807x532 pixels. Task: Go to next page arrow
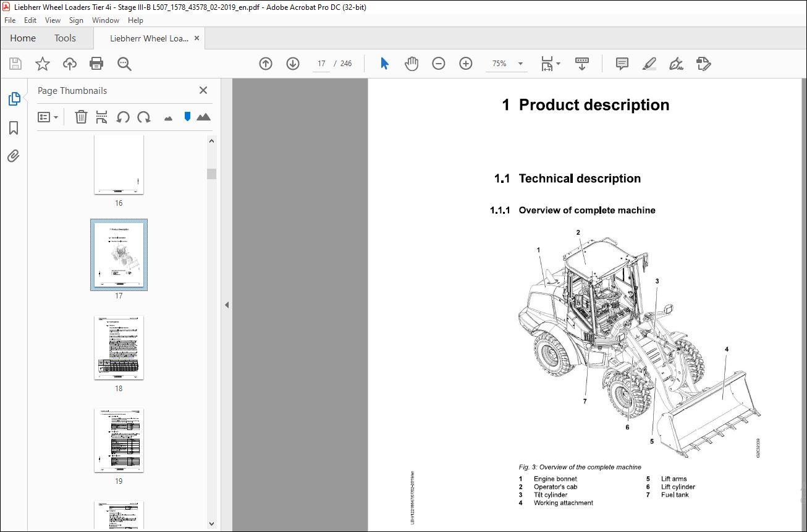coord(293,64)
